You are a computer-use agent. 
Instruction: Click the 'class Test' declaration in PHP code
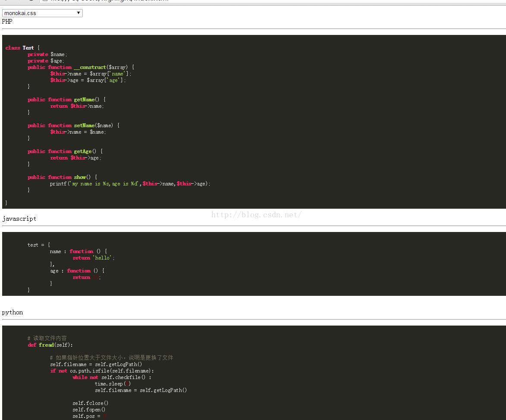pyautogui.click(x=20, y=48)
